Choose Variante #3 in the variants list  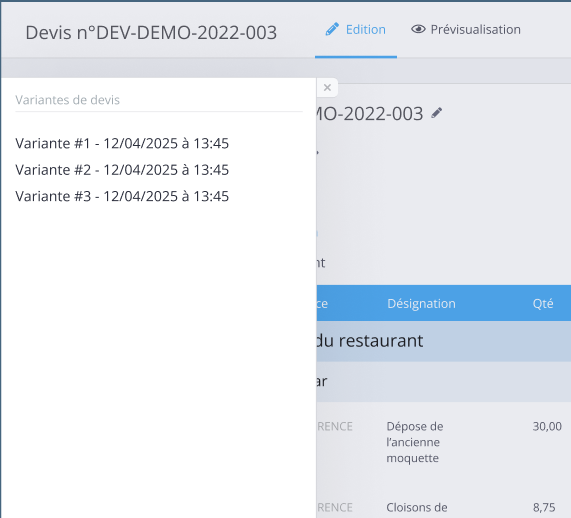click(x=122, y=196)
